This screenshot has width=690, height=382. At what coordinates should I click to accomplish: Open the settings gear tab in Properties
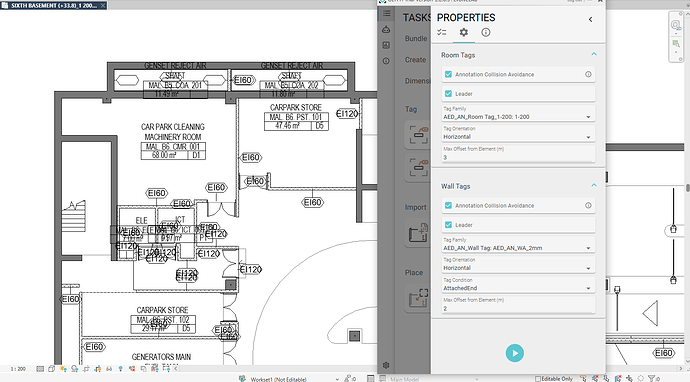464,32
